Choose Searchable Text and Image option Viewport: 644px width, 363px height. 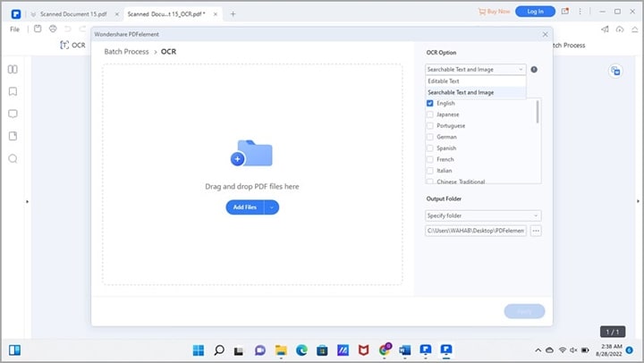[475, 92]
